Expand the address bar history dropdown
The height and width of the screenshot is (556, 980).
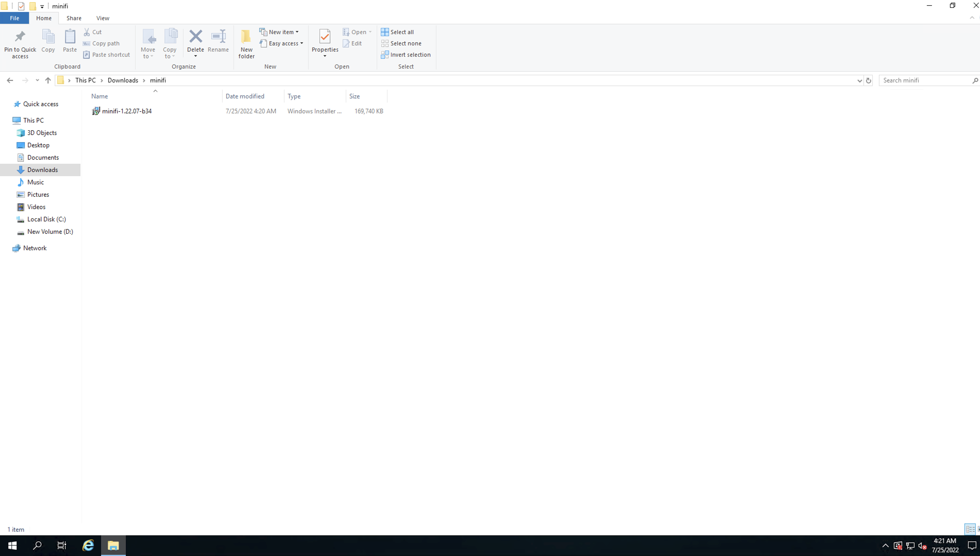[859, 81]
